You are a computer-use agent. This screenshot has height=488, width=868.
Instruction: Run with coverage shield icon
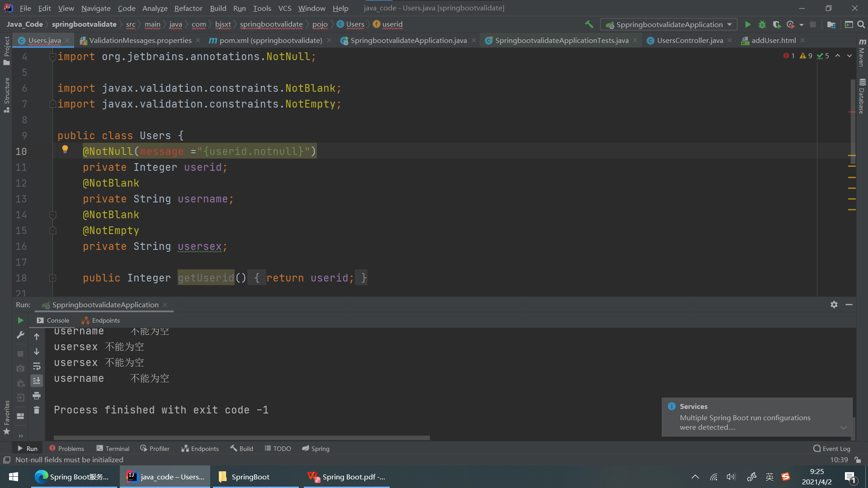pos(777,24)
